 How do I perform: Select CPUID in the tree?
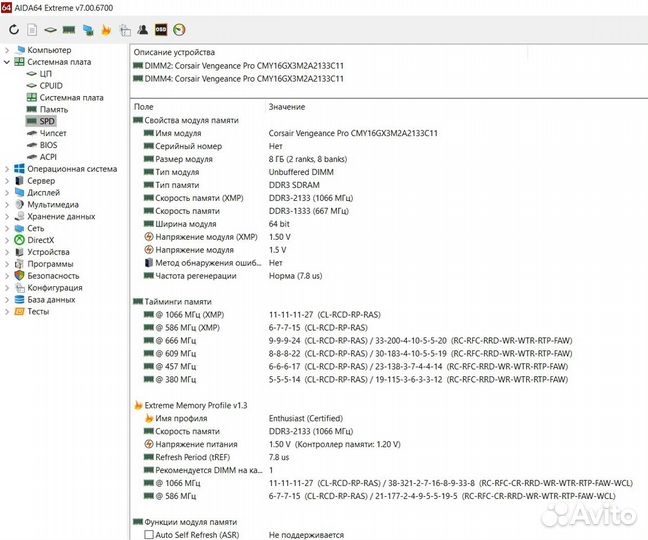51,86
